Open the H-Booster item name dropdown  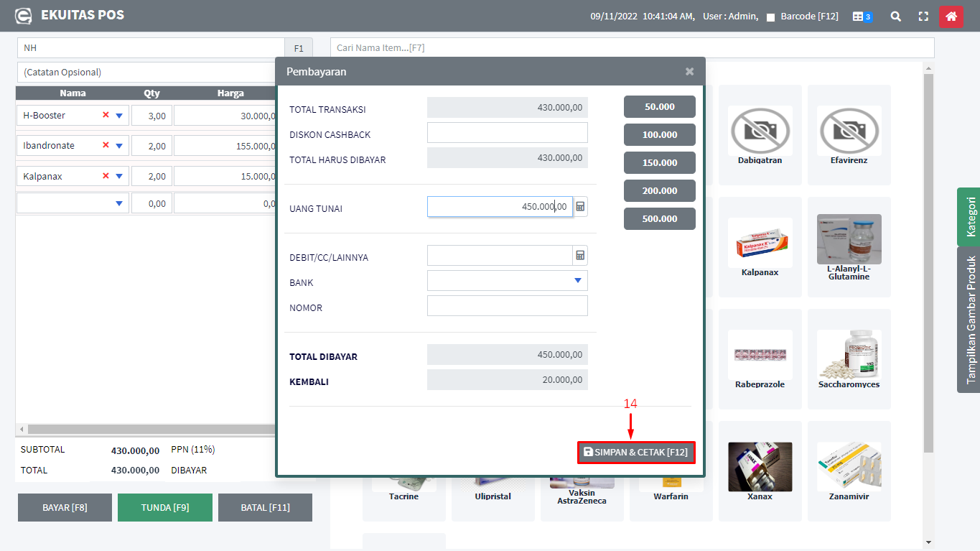pos(119,116)
